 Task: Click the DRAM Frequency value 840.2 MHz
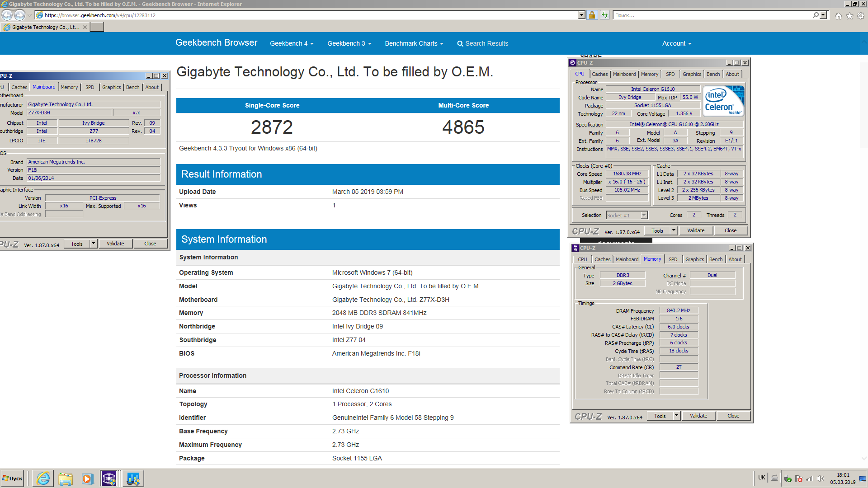click(x=679, y=310)
